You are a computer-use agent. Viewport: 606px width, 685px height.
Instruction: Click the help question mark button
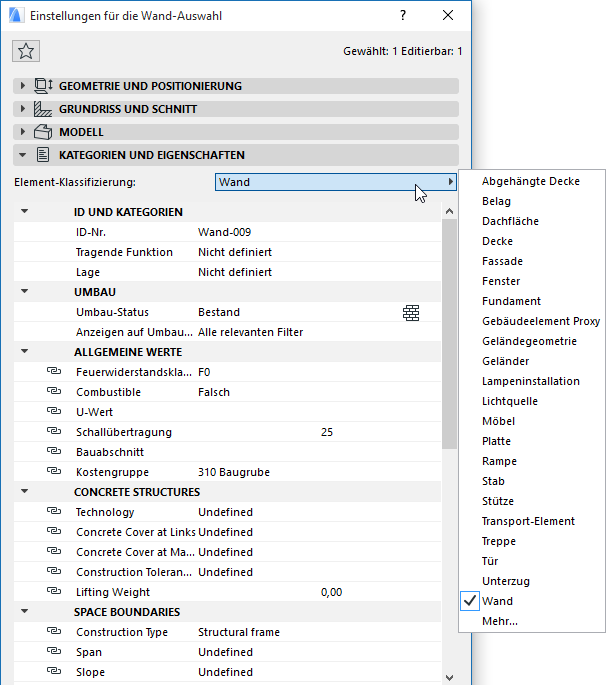(403, 16)
